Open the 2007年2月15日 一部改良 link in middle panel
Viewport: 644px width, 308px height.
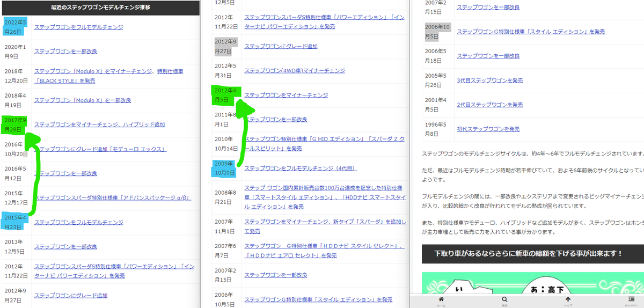coord(276,275)
